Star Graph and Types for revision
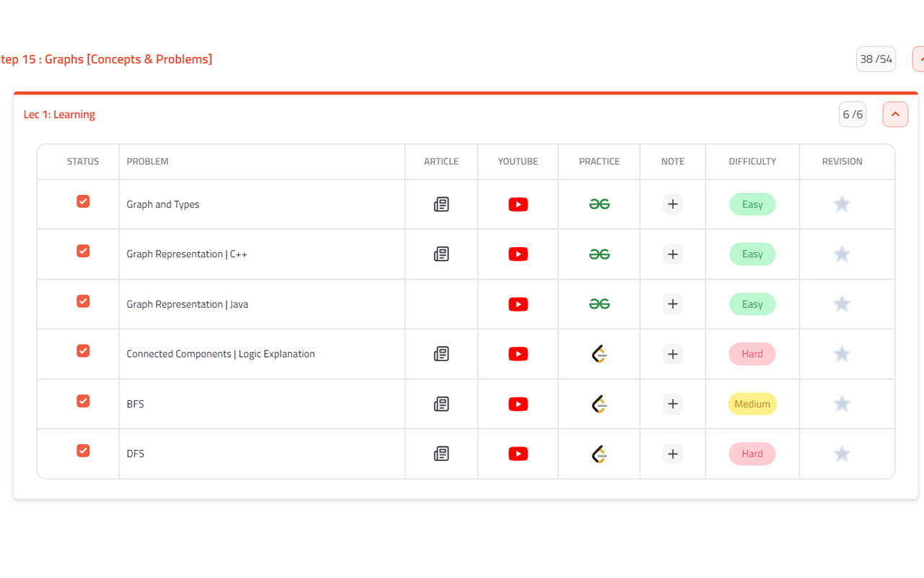Viewport: 924px width, 578px height. point(842,204)
